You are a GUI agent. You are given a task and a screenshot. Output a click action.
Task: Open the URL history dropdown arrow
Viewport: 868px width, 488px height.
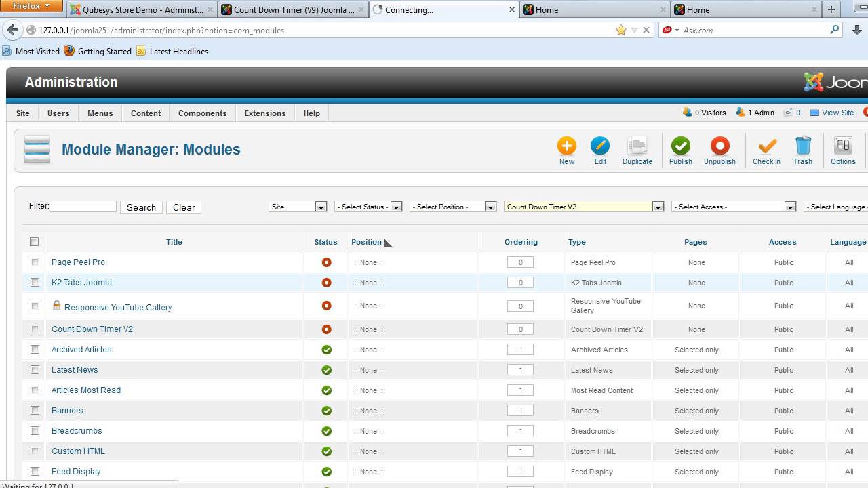(634, 30)
